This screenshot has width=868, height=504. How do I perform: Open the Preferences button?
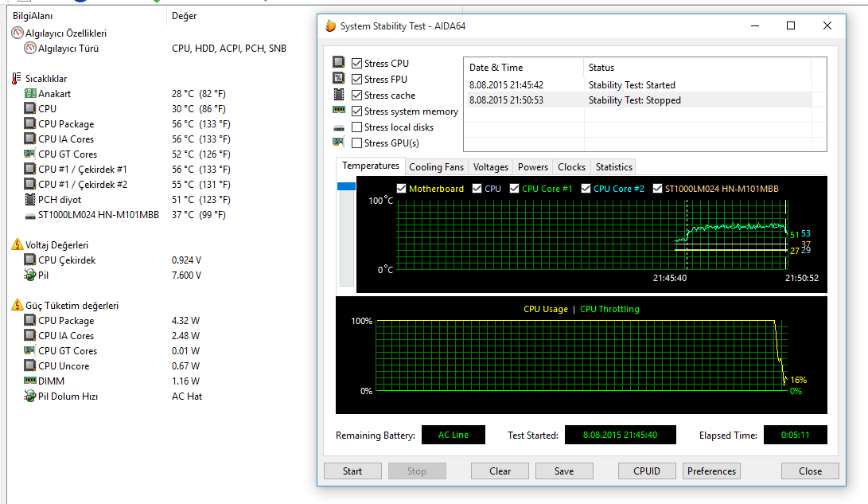pyautogui.click(x=711, y=471)
